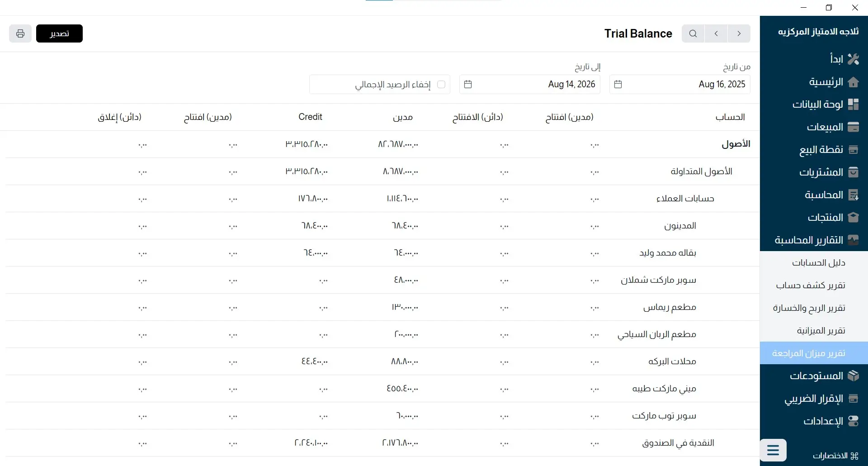868x466 pixels.
Task: Click the hamburger menu button
Action: (x=773, y=450)
